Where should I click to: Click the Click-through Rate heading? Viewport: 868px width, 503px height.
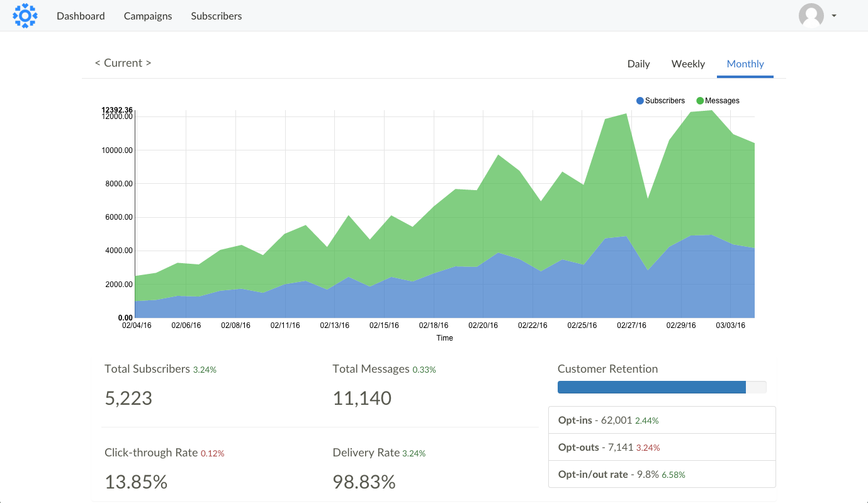[x=151, y=453]
